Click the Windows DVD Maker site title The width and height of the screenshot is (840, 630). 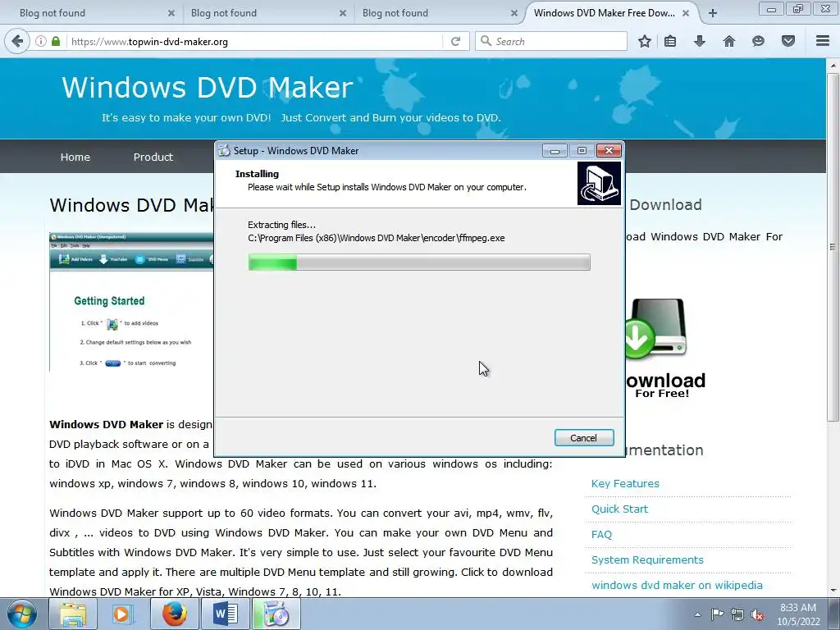click(208, 87)
